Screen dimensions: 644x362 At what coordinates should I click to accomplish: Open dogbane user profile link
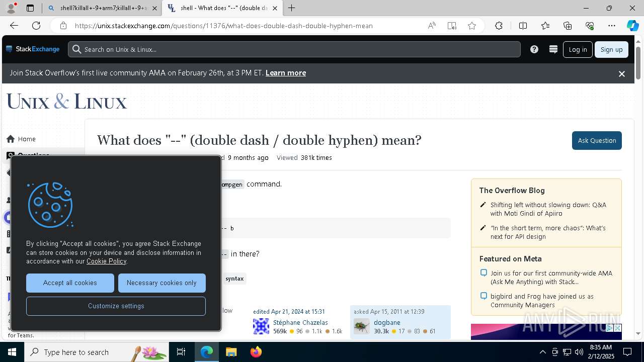point(387,322)
